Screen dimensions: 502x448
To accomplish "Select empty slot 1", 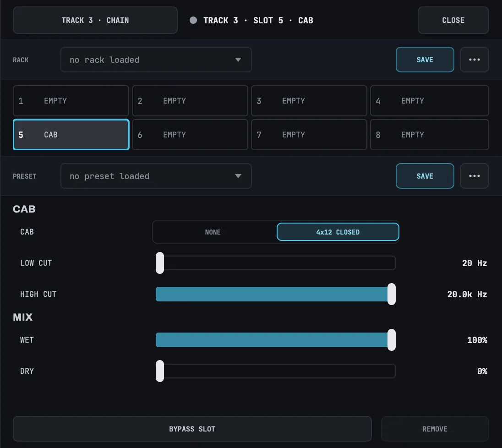I will pyautogui.click(x=71, y=101).
